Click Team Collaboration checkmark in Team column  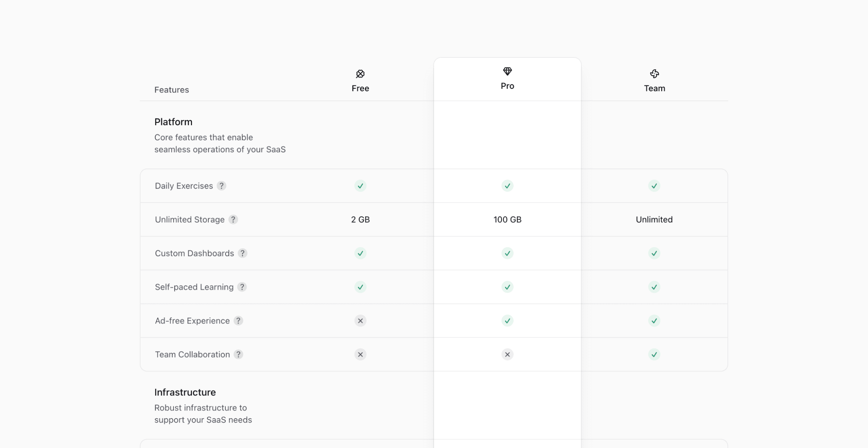654,354
